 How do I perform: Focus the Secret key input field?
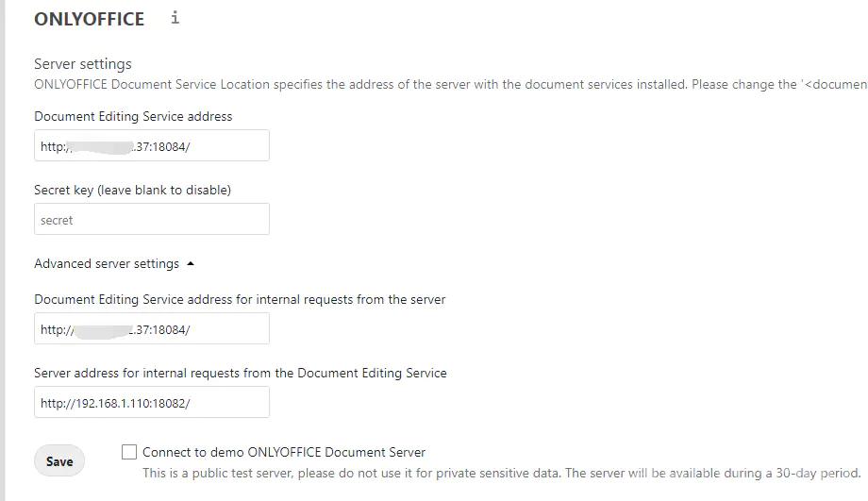click(x=152, y=219)
